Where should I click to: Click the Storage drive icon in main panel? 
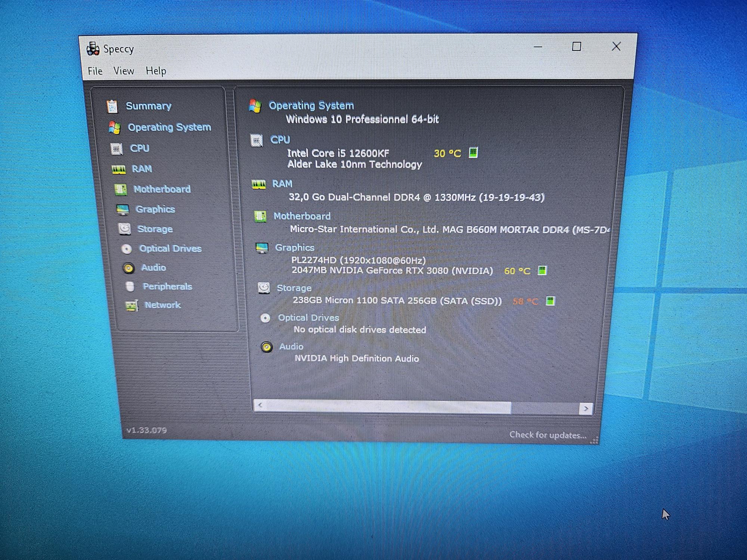pos(264,288)
